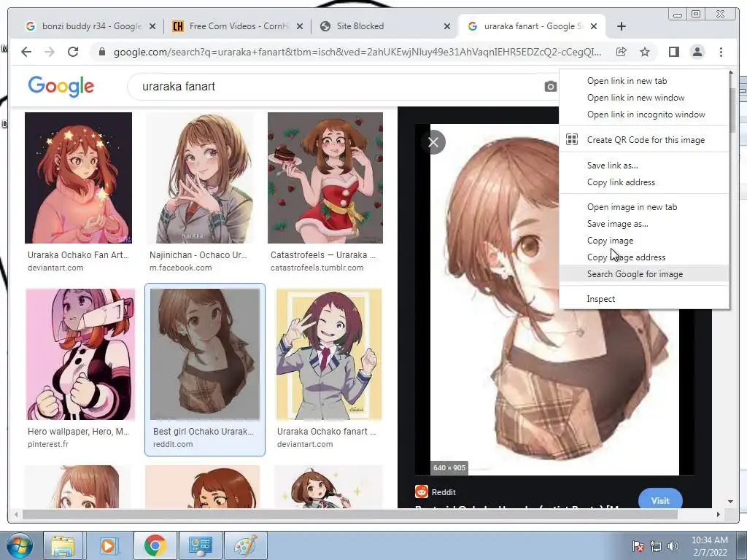Bookmark this page with the star icon
The image size is (747, 560).
coord(645,52)
